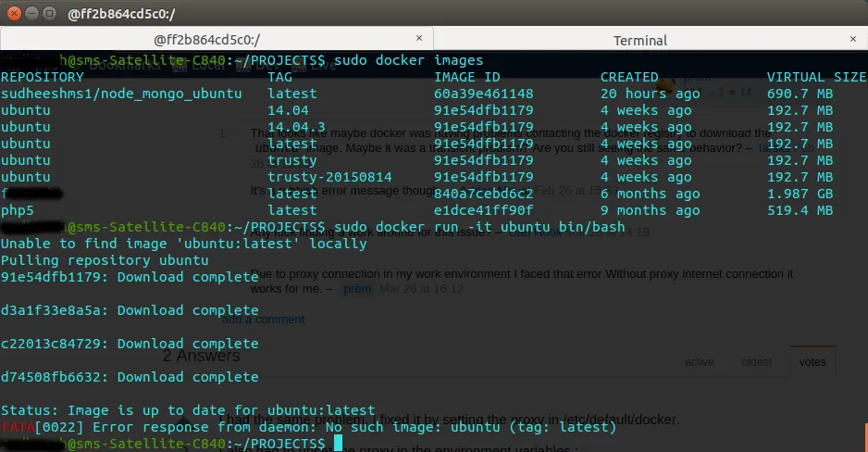
Task: Click the IMAGE ID column header
Action: point(467,77)
